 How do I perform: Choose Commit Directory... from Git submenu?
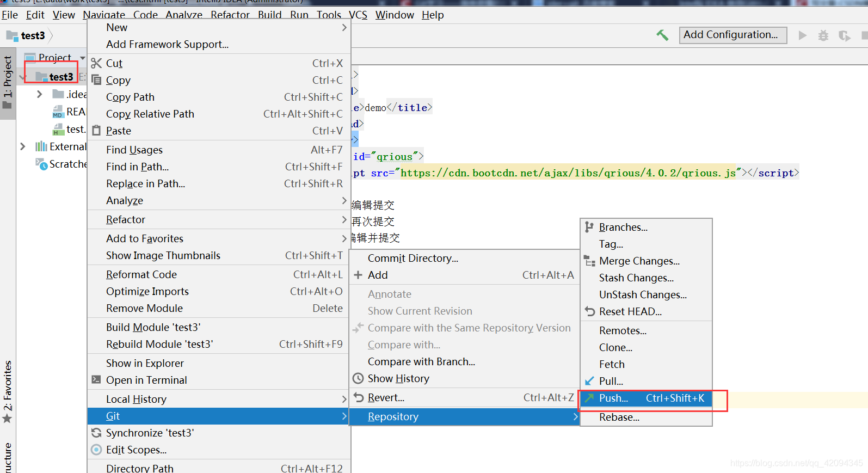tap(464, 258)
